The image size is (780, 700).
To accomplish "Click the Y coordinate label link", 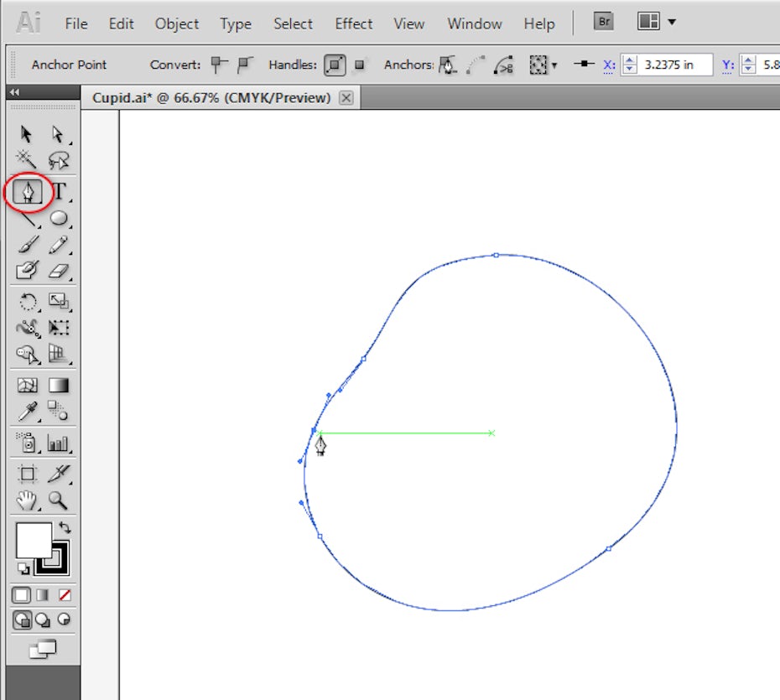I will [x=728, y=65].
